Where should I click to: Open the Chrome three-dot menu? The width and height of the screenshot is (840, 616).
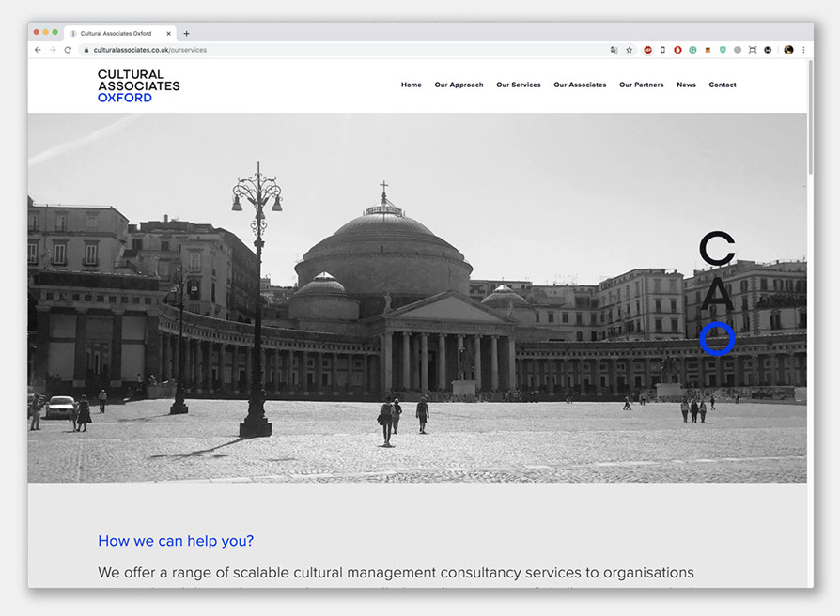point(803,50)
